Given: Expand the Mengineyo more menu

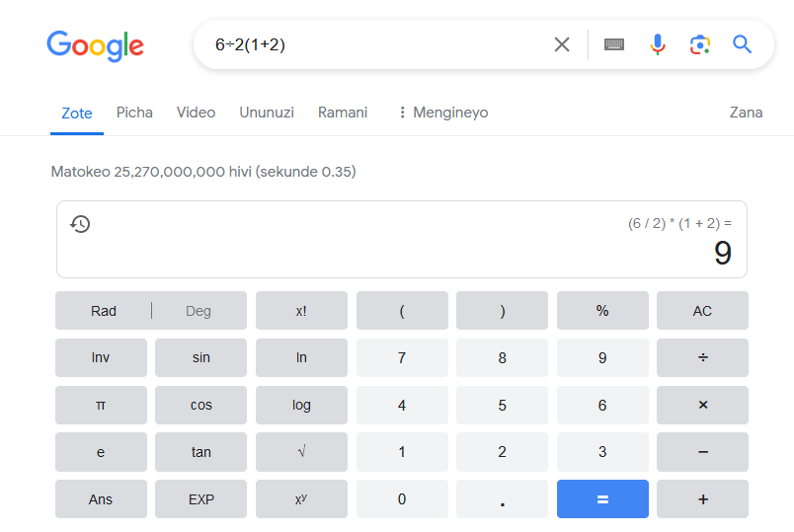Looking at the screenshot, I should coord(443,113).
